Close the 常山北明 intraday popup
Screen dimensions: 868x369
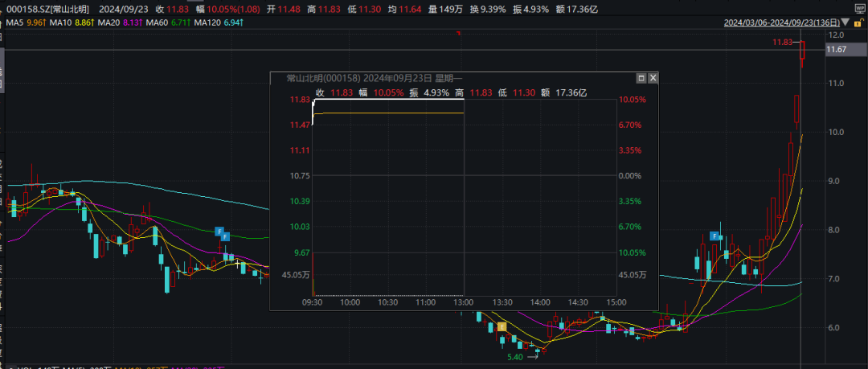(x=653, y=78)
